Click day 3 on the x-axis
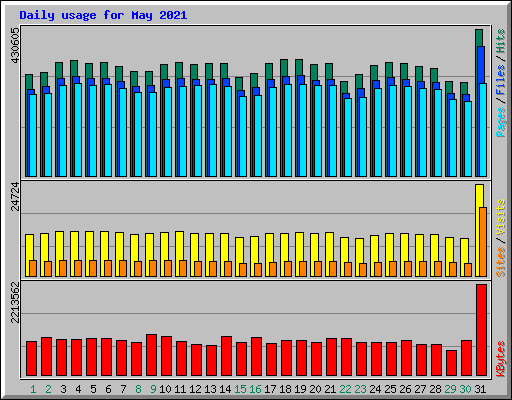Screen dimensions: 512x400 (63, 389)
